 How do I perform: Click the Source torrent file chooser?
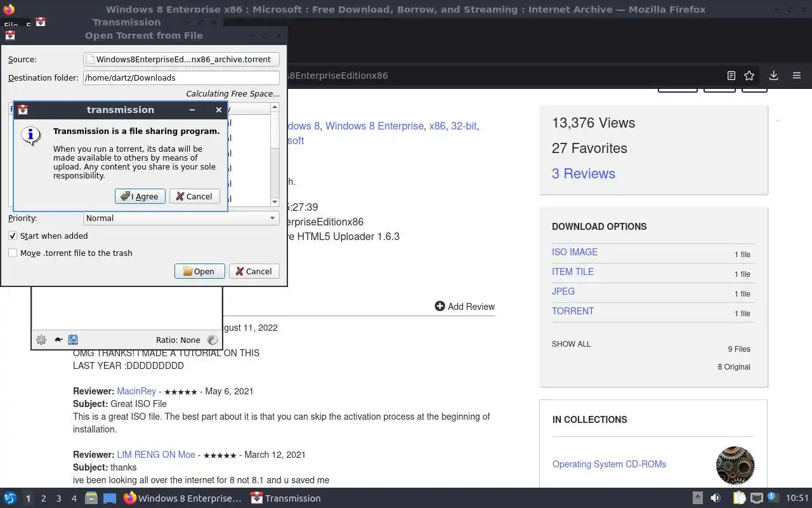[181, 59]
